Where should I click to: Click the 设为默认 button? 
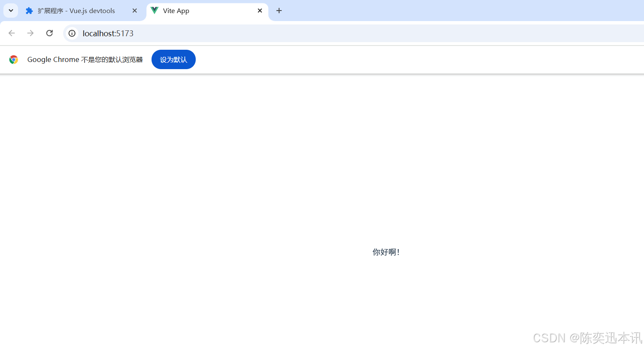click(173, 59)
